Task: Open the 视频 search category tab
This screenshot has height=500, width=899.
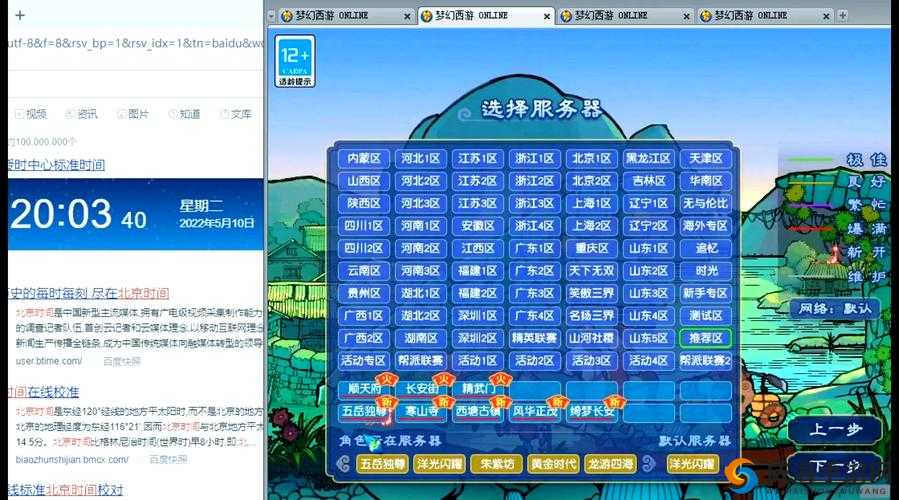Action: point(31,114)
